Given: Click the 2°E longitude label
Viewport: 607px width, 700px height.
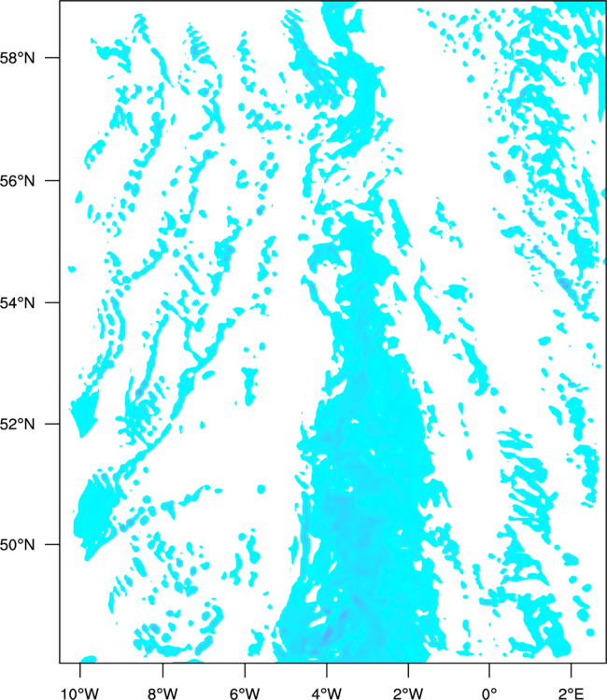Looking at the screenshot, I should (572, 693).
